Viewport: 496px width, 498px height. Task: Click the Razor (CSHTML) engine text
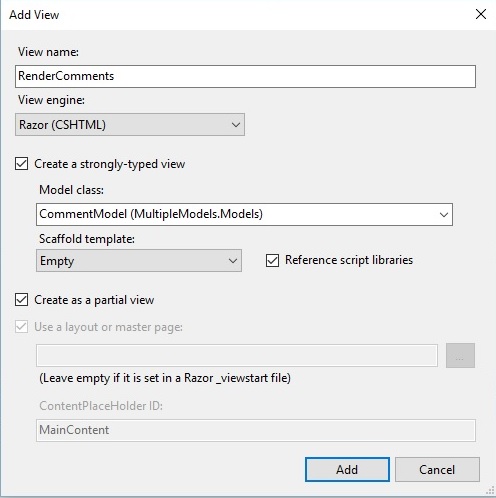63,125
